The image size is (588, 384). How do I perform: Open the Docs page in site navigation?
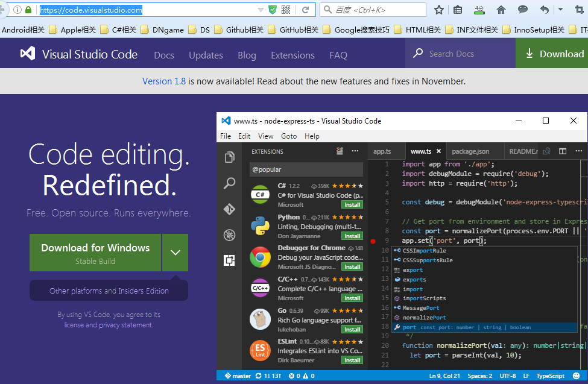tap(164, 55)
